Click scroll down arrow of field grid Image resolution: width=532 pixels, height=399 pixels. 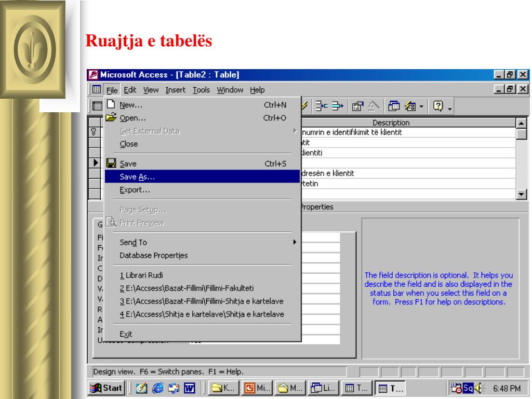(521, 194)
